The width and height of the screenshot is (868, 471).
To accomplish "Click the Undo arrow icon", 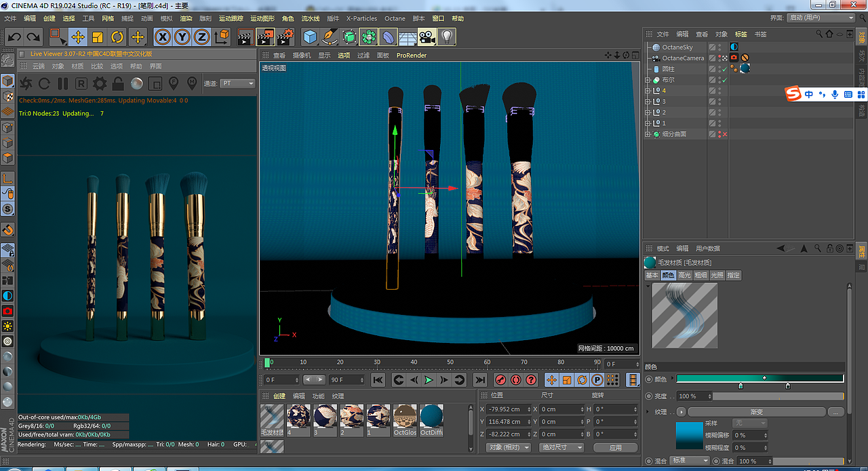I will [14, 37].
